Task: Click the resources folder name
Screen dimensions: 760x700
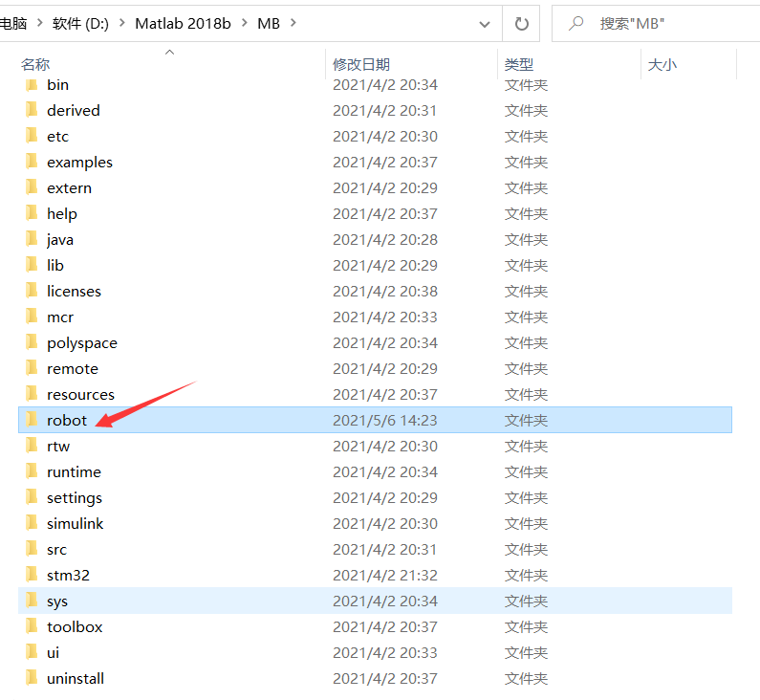Action: coord(80,395)
